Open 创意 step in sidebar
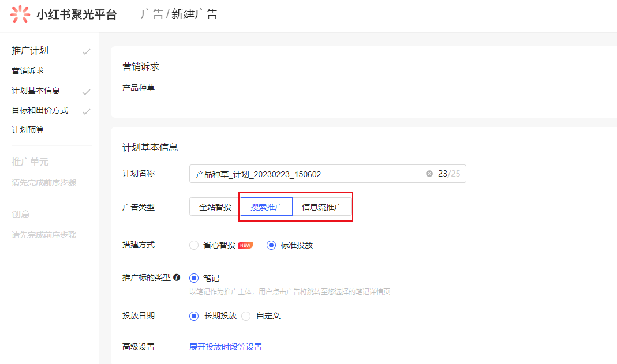Screen dimensions: 617x364 coord(21,214)
